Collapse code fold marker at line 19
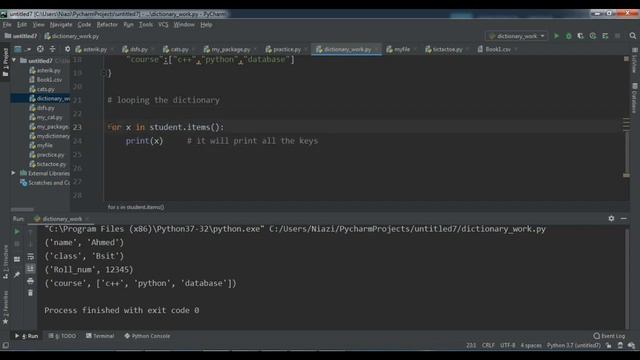The height and width of the screenshot is (360, 640). point(103,73)
